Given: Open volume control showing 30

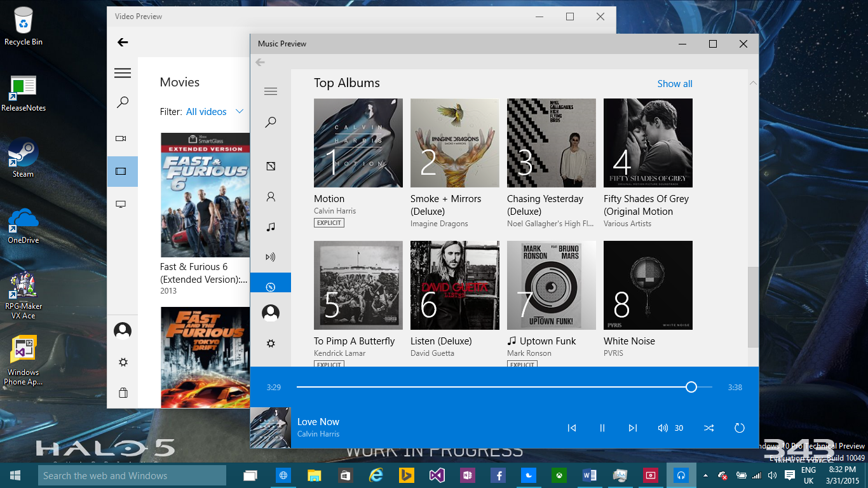Looking at the screenshot, I should 670,428.
